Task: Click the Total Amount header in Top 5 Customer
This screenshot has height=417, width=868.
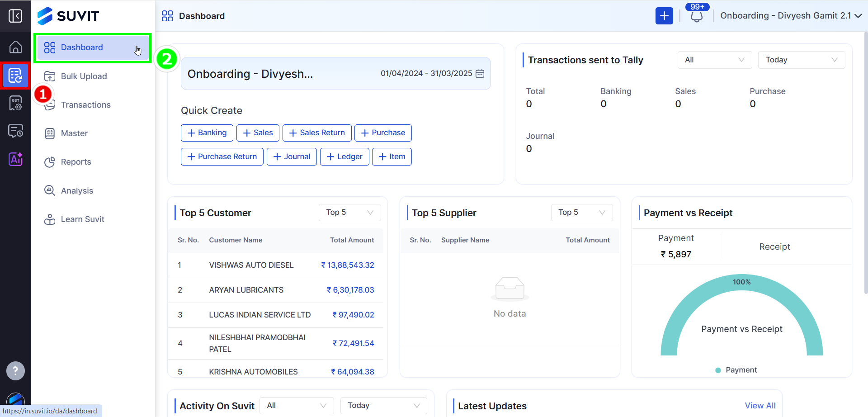Action: (352, 240)
